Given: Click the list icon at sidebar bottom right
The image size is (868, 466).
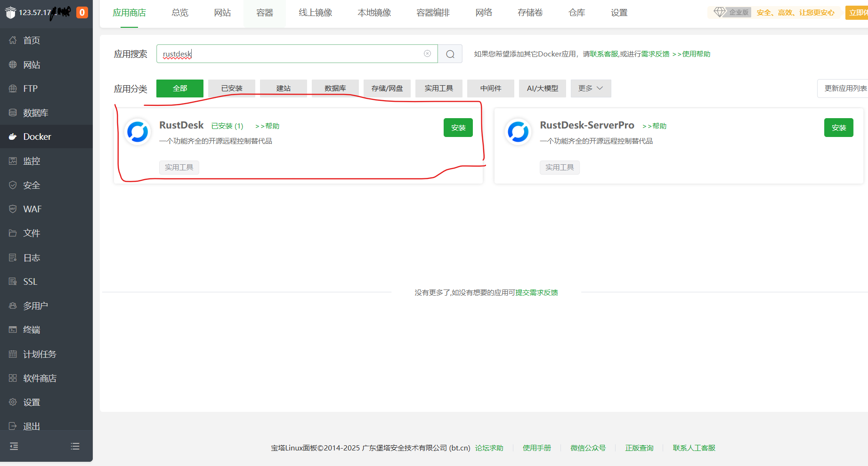Looking at the screenshot, I should [75, 446].
